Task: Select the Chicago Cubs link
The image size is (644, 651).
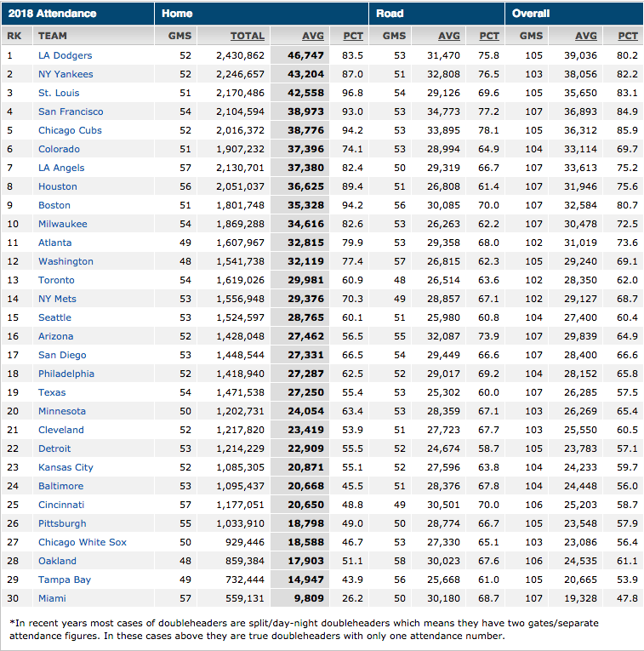Action: tap(70, 130)
